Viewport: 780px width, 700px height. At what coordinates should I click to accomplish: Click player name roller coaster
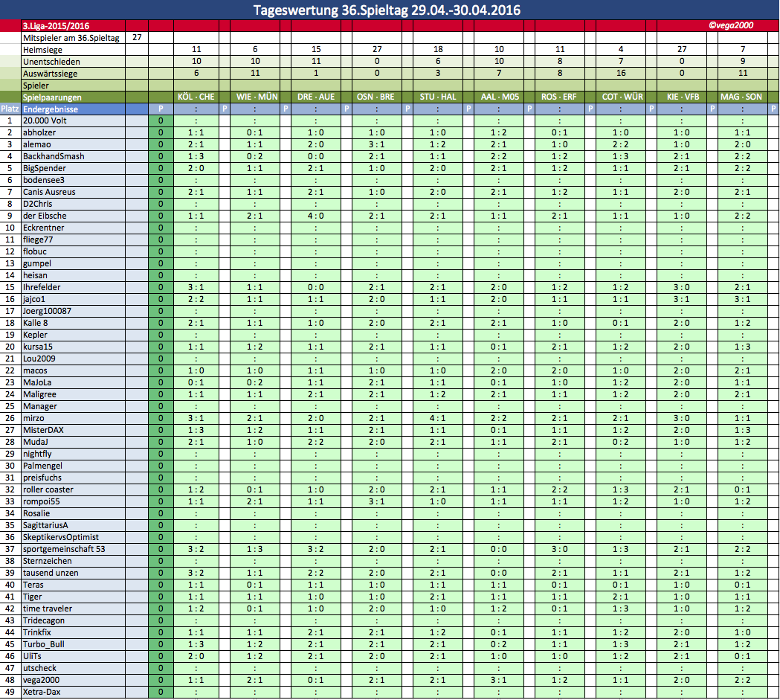coord(48,490)
